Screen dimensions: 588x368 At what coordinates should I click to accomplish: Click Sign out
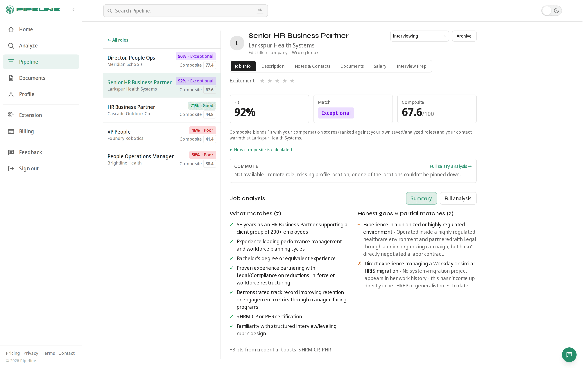click(41, 168)
